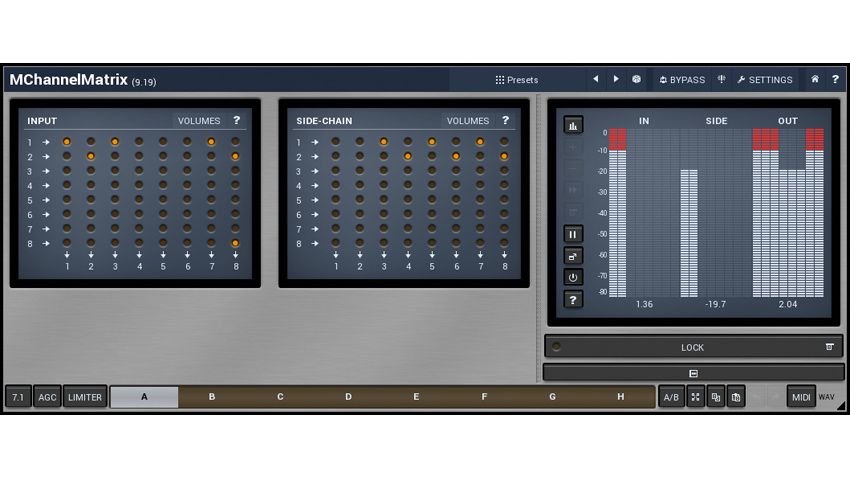Viewport: 850px width, 478px height.
Task: Select preset slot C
Action: pyautogui.click(x=280, y=397)
